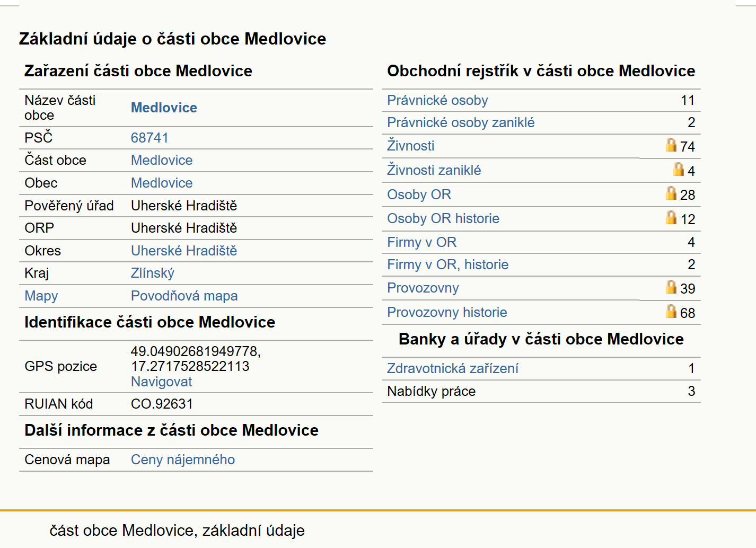Screen dimensions: 756x548
Task: Follow the Firmy v OR link
Action: (x=421, y=242)
